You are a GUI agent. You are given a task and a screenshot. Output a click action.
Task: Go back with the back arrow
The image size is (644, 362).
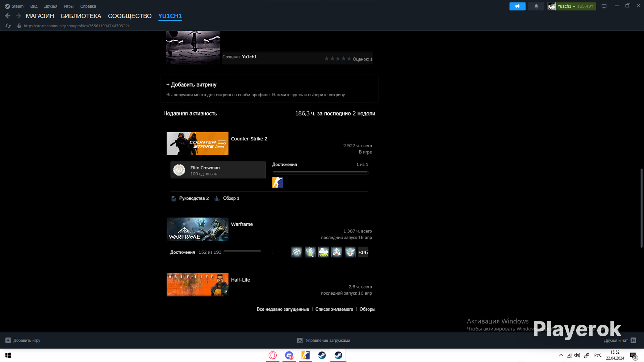pos(8,16)
